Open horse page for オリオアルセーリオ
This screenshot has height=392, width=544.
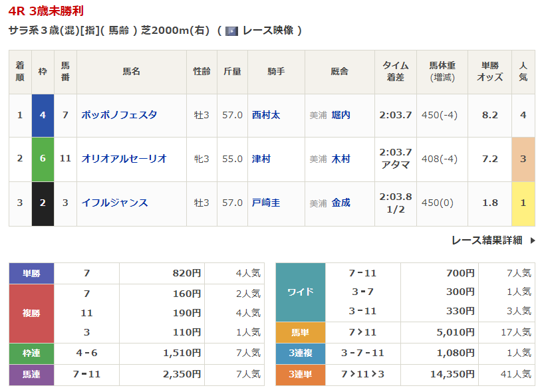click(124, 159)
